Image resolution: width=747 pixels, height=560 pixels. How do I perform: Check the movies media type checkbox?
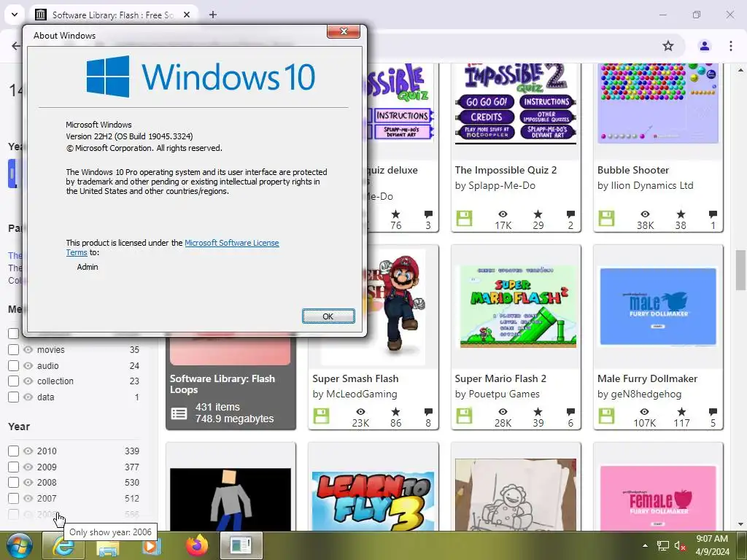[13, 349]
